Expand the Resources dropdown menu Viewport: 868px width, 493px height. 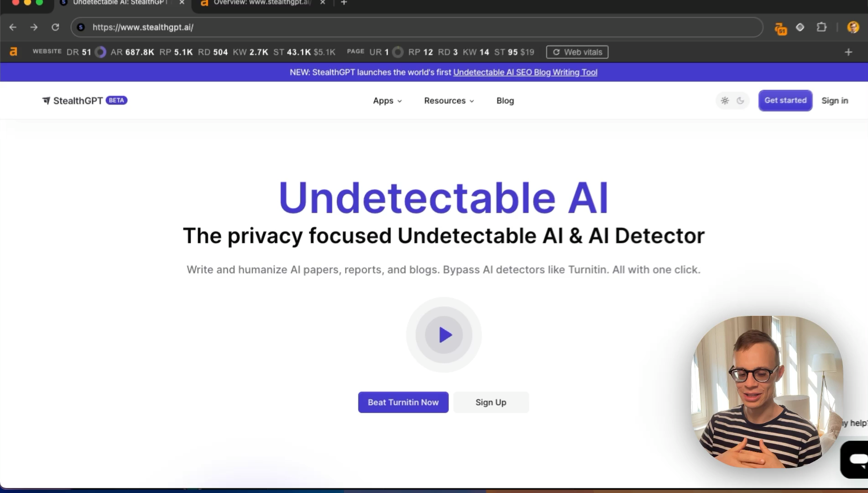click(x=449, y=101)
